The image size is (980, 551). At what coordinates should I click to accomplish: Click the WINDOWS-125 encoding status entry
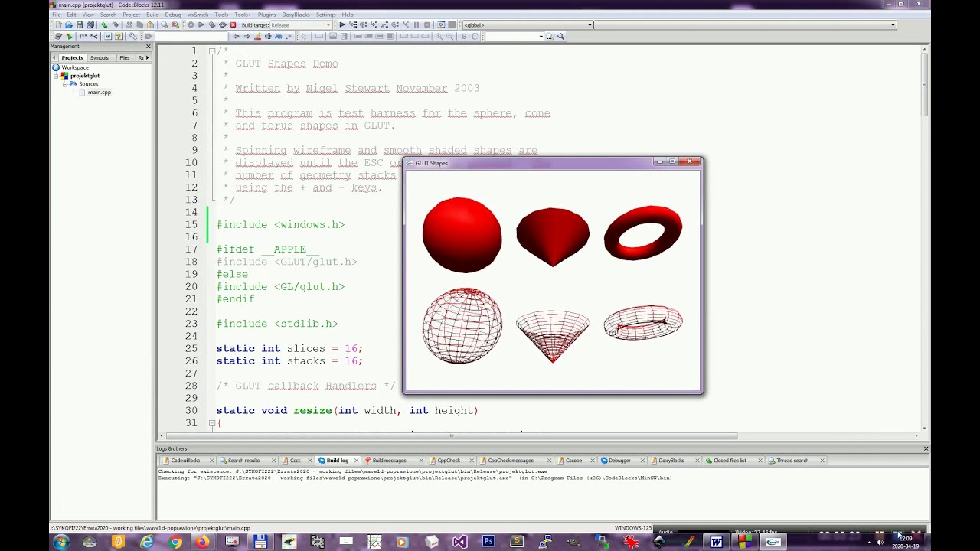click(632, 528)
